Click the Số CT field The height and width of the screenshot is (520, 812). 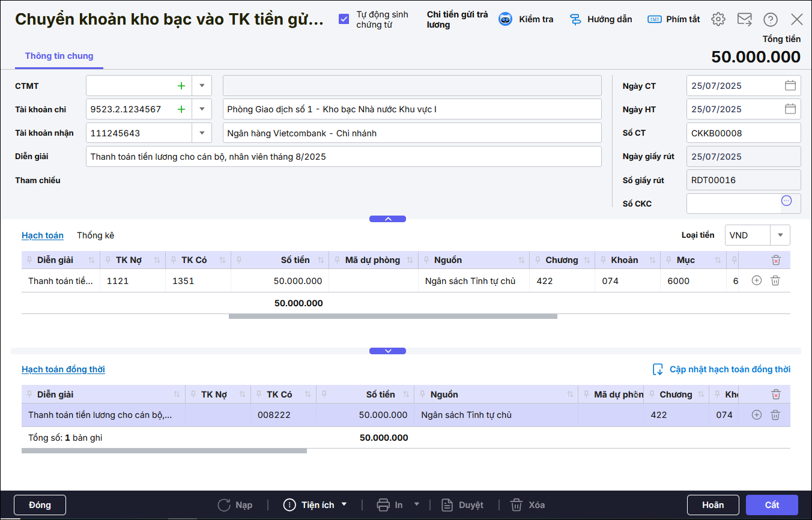coord(744,133)
